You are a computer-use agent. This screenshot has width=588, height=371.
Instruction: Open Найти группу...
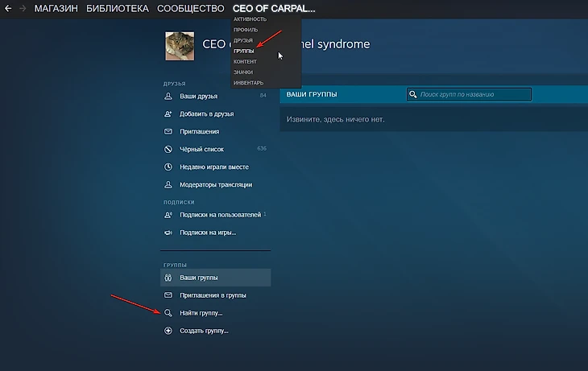coord(201,313)
